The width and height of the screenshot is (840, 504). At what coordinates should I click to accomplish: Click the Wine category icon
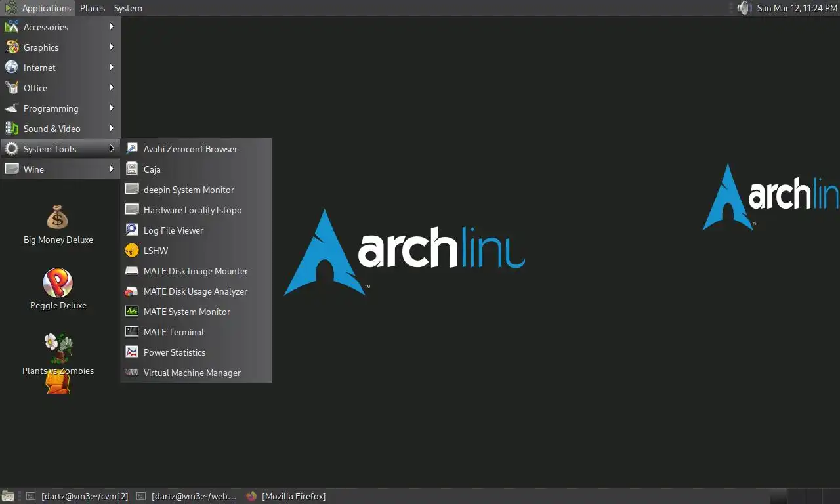click(x=12, y=169)
